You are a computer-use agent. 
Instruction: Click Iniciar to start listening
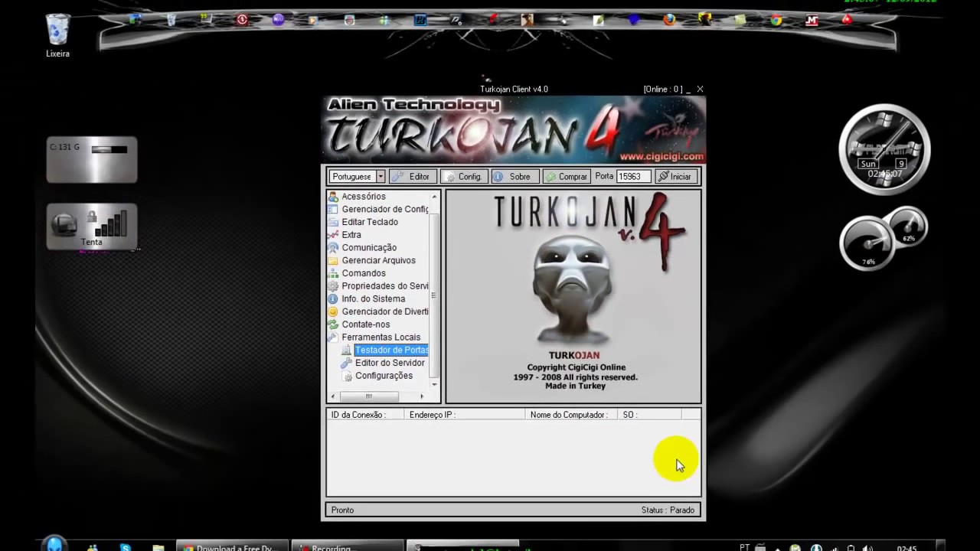click(675, 177)
